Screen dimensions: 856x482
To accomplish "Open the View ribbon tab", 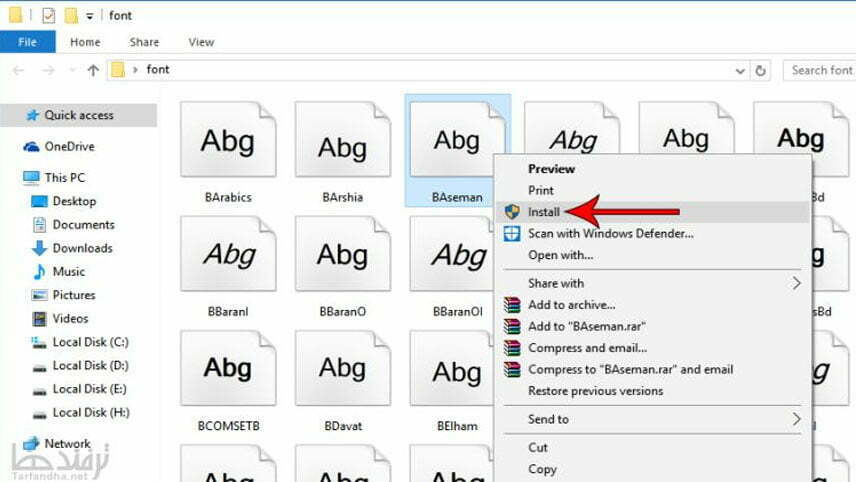I will pos(201,42).
